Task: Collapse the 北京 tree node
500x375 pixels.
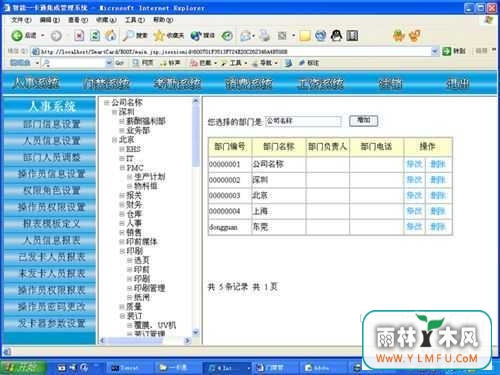Action: click(x=114, y=140)
